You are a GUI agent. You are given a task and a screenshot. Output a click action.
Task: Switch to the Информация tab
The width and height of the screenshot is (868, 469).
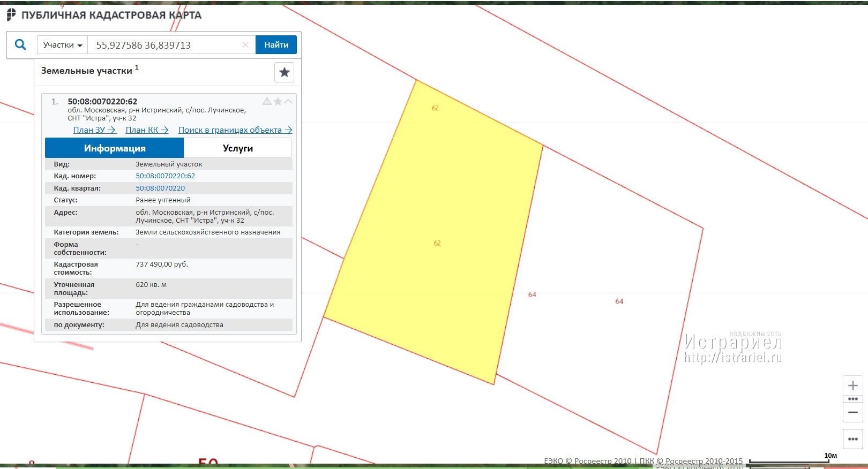(114, 148)
